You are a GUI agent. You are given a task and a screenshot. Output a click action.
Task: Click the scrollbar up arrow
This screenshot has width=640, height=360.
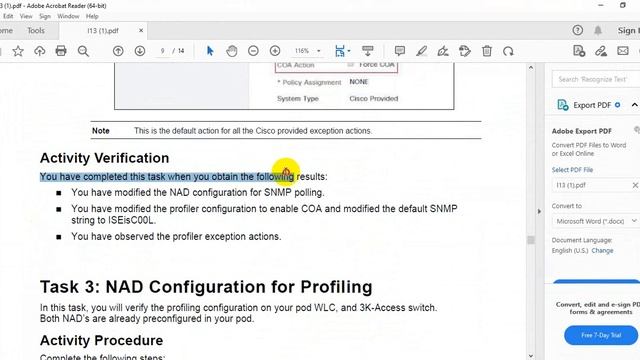click(531, 67)
